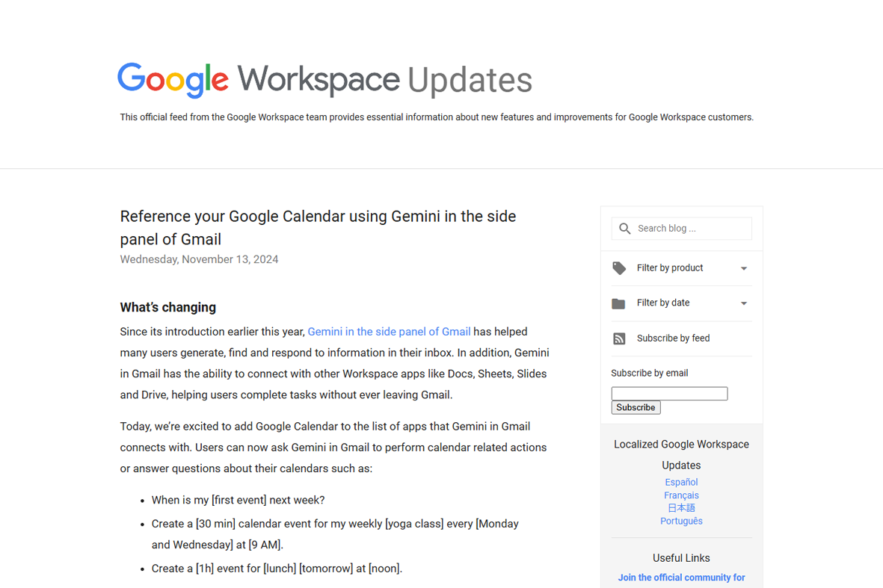Screen dimensions: 883x588
Task: Click Join the official community link
Action: 681,577
